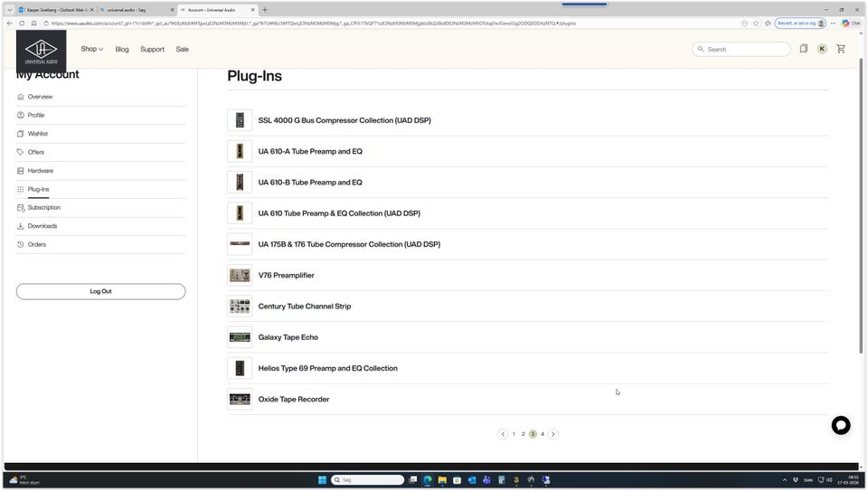The width and height of the screenshot is (868, 491).
Task: Switch to the Outlook Web browser tab
Action: coord(55,9)
